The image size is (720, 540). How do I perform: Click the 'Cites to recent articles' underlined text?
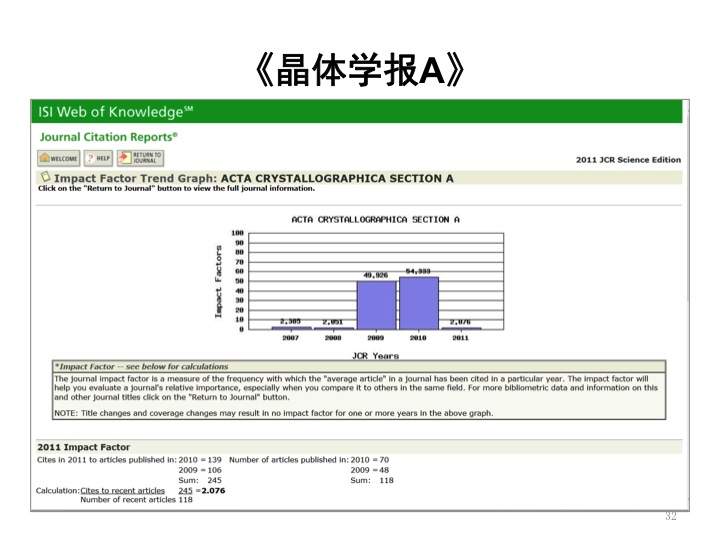(x=123, y=490)
